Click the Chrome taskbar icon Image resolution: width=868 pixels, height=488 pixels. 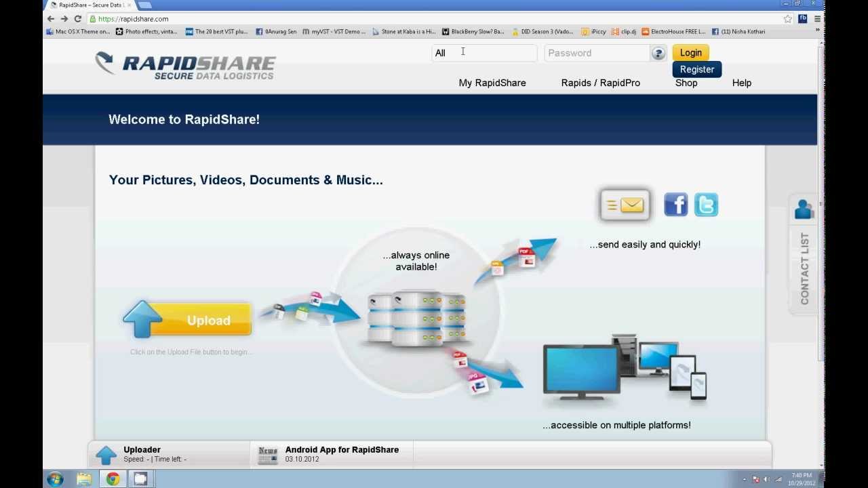[113, 479]
